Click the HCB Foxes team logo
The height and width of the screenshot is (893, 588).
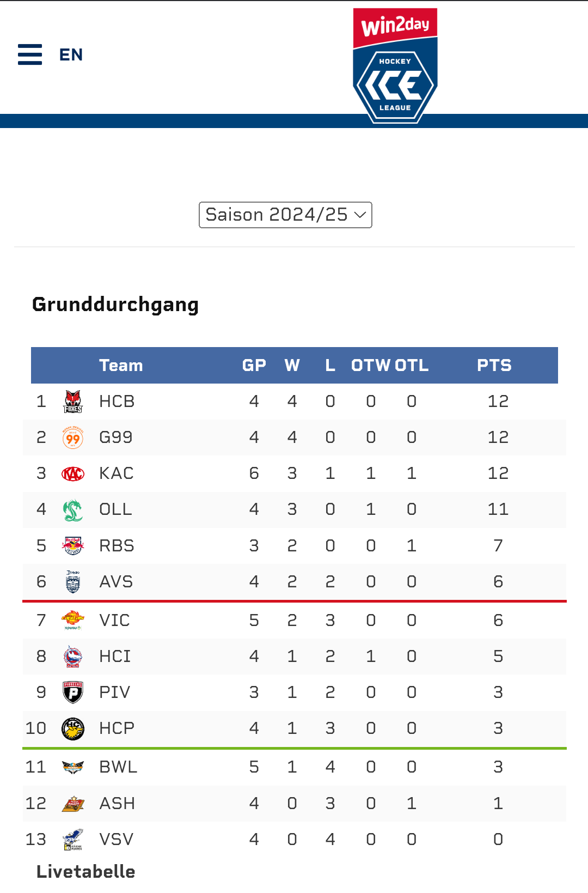coord(73,402)
